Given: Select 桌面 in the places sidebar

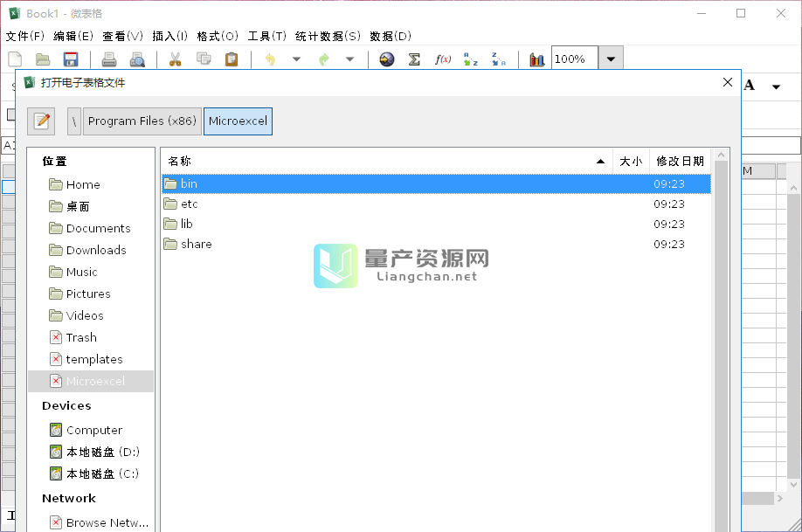Looking at the screenshot, I should (91, 207).
